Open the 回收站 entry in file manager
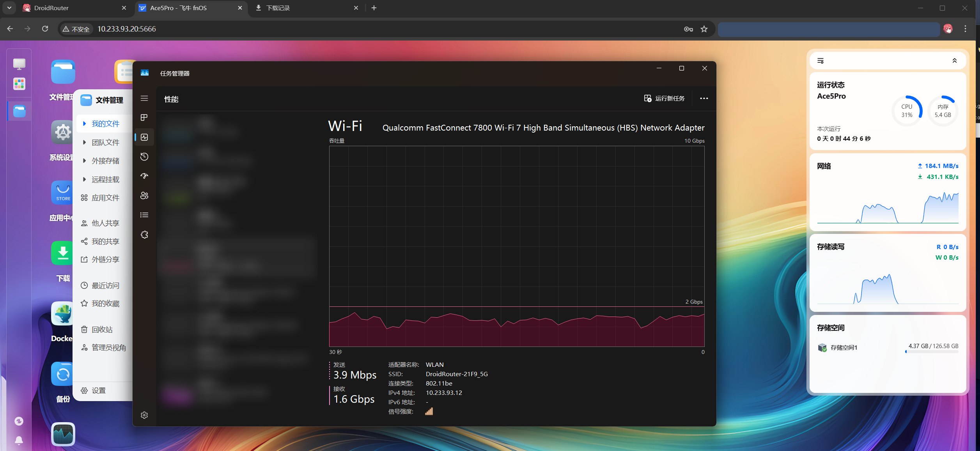The image size is (980, 451). point(102,329)
